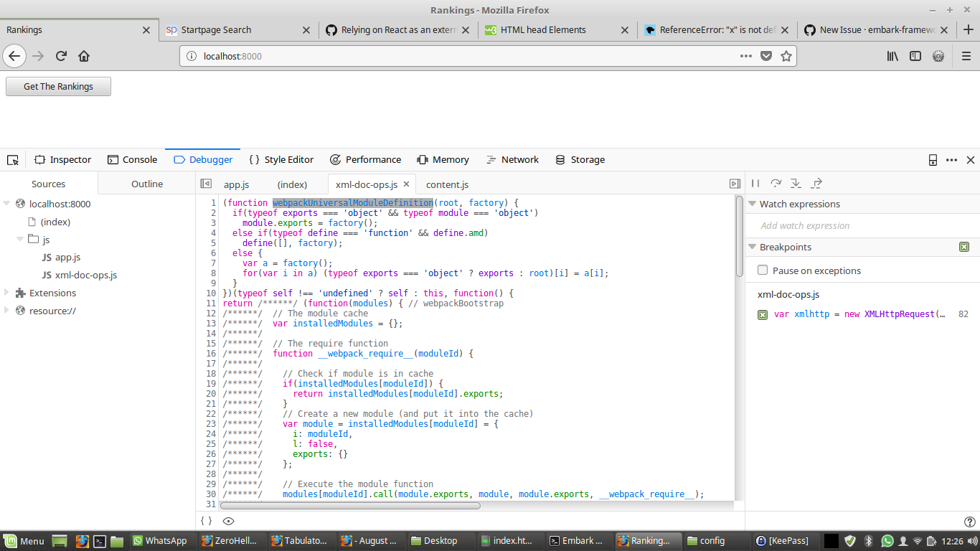Image resolution: width=980 pixels, height=551 pixels.
Task: Open the DevTools meatball settings menu
Action: (951, 159)
